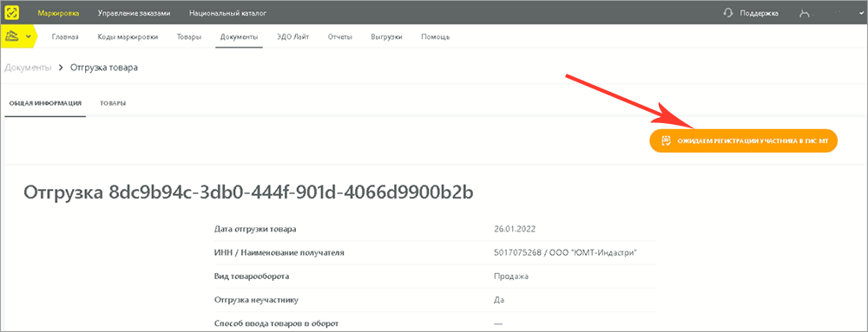Screen dimensions: 868x332
Task: Click the Да value for Отгрузка неучастнику
Action: pos(499,300)
